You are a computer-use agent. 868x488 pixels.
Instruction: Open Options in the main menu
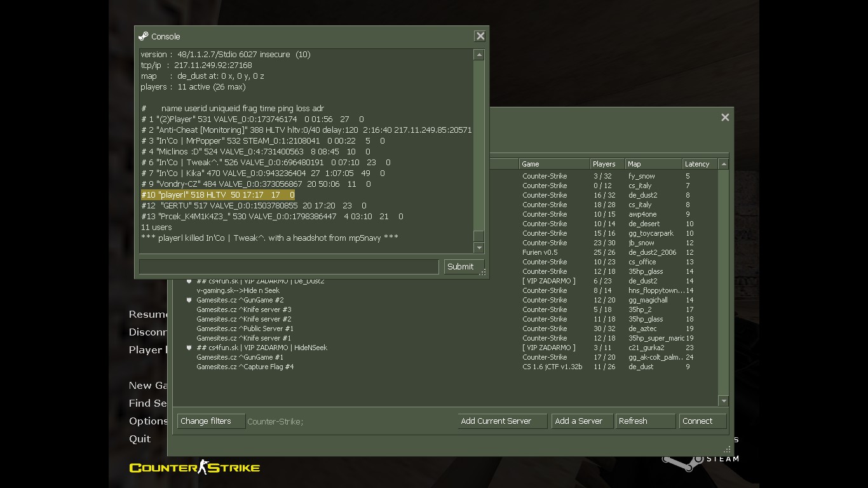tap(148, 421)
